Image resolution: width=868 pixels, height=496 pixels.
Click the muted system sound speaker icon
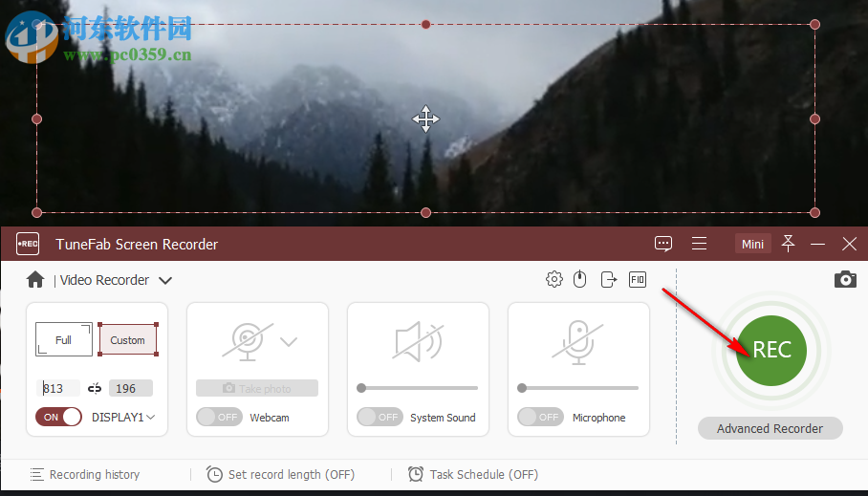coord(418,341)
